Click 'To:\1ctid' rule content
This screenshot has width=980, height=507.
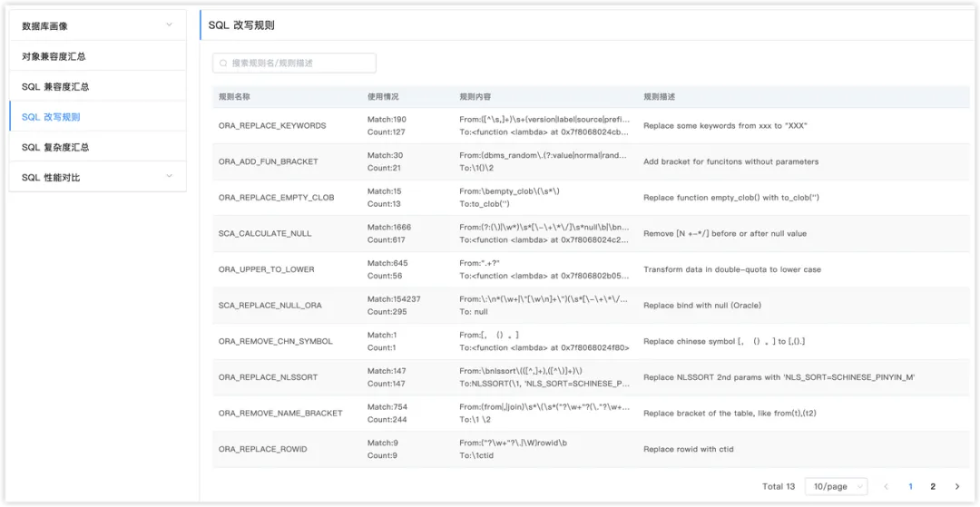[477, 456]
